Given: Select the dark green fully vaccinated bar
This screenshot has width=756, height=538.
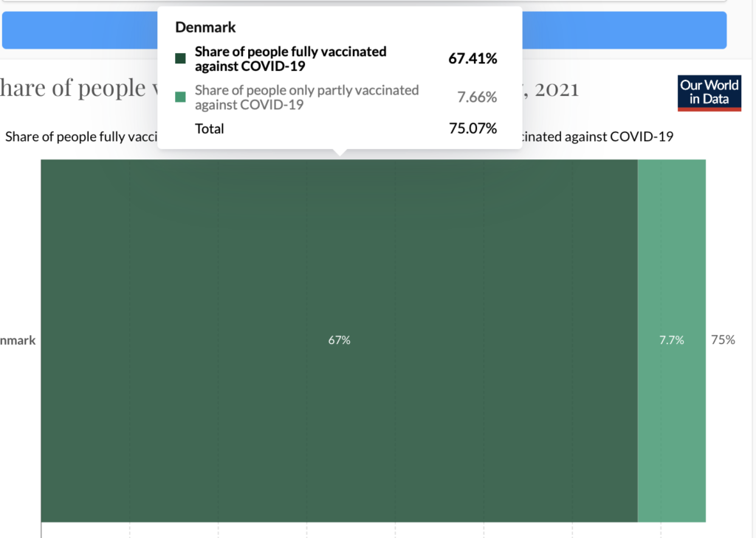Looking at the screenshot, I should [x=339, y=340].
